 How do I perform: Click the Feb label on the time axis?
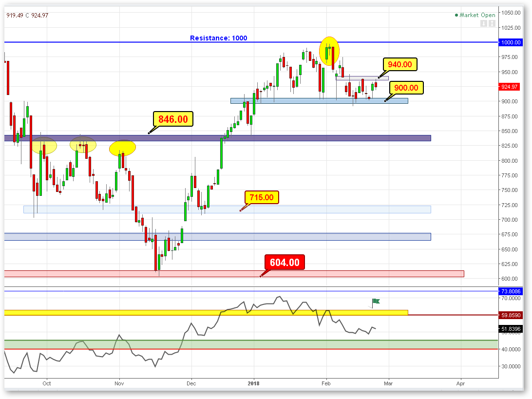coord(326,383)
